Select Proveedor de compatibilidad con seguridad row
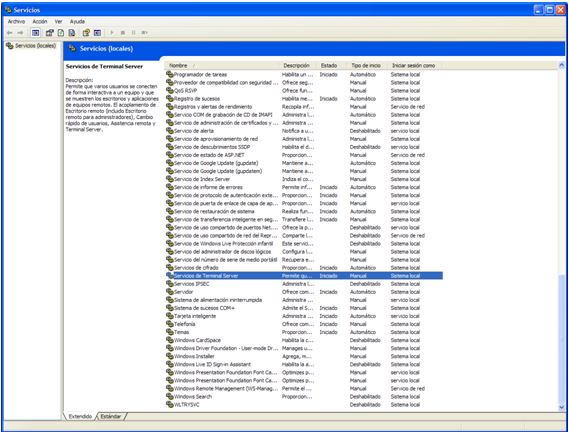The height and width of the screenshot is (432, 569). tap(304, 82)
